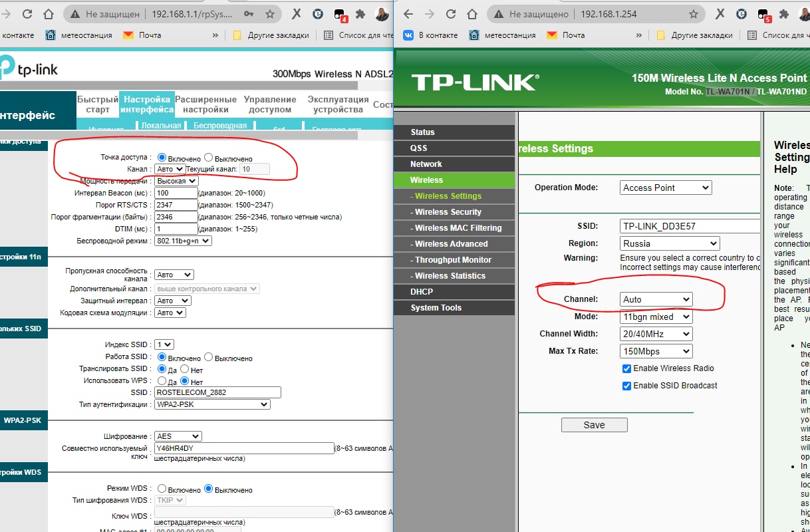Open 'метеостанция' bookmark in right browser
Screen dimensions: 810x532
(502, 35)
